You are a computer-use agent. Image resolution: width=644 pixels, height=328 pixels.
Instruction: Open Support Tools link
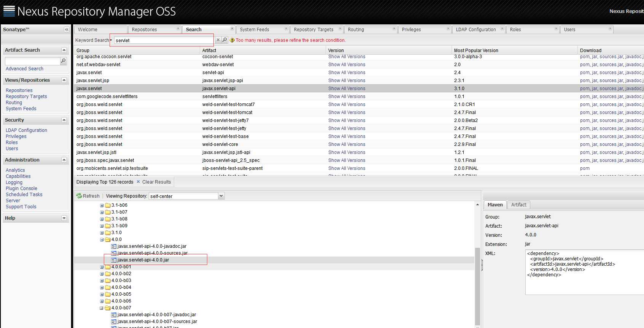click(21, 207)
